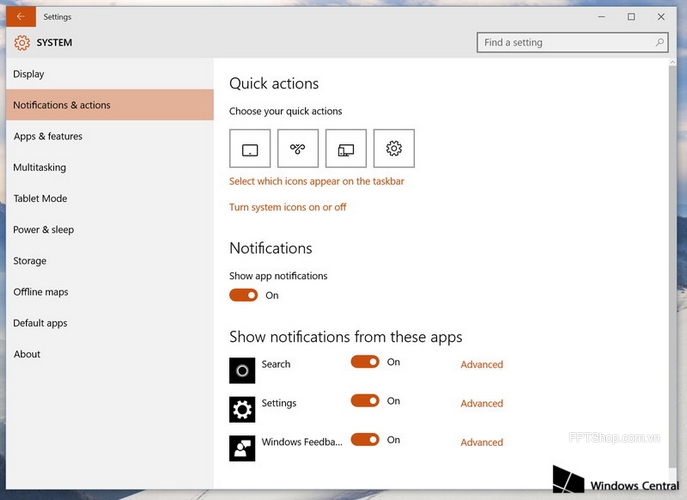Close the Settings window
Screen dimensions: 687x500
pos(661,17)
